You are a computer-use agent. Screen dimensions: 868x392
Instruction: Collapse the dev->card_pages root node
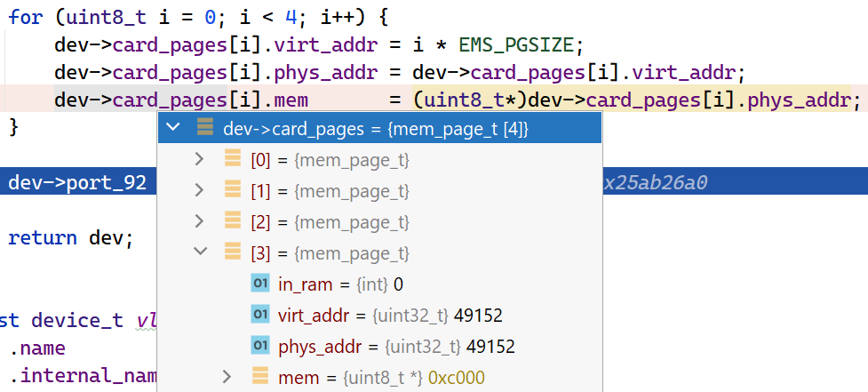(173, 128)
